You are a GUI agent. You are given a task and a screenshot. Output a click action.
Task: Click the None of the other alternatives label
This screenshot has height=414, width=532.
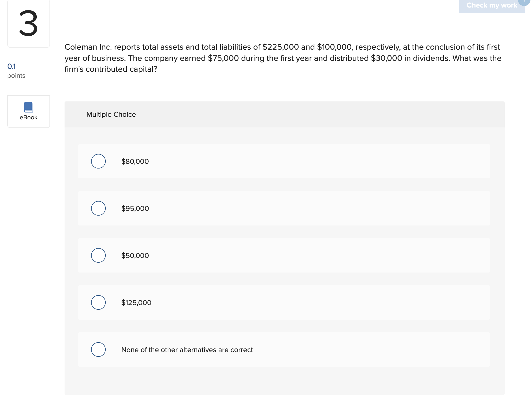coord(187,350)
